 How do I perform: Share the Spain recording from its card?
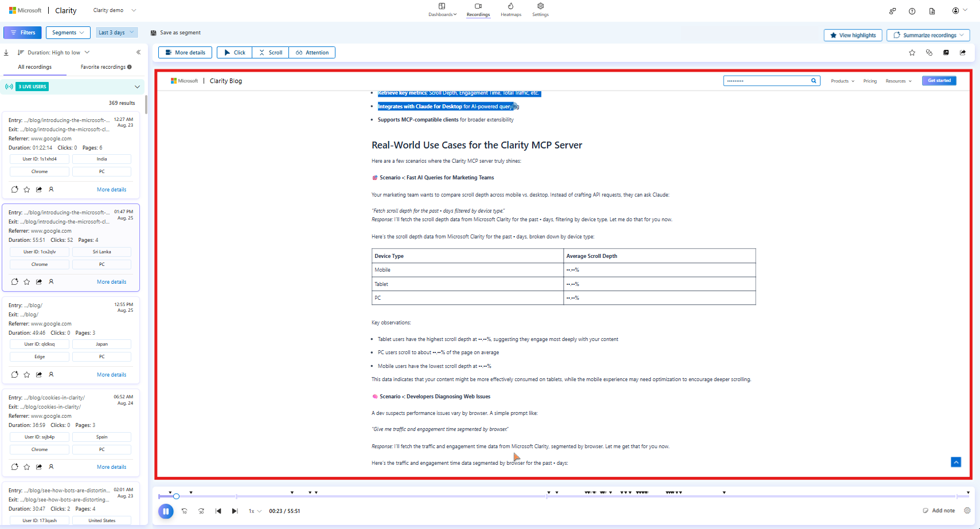tap(39, 467)
